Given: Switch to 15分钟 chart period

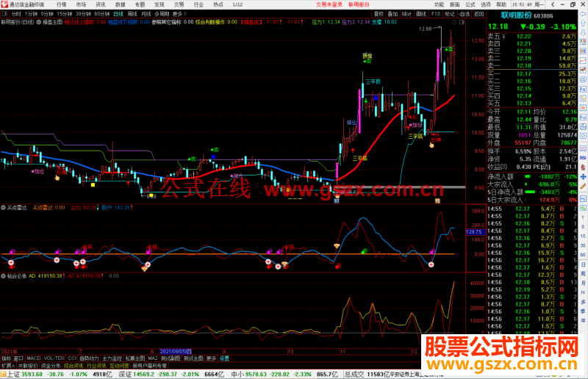Looking at the screenshot, I should tap(65, 14).
